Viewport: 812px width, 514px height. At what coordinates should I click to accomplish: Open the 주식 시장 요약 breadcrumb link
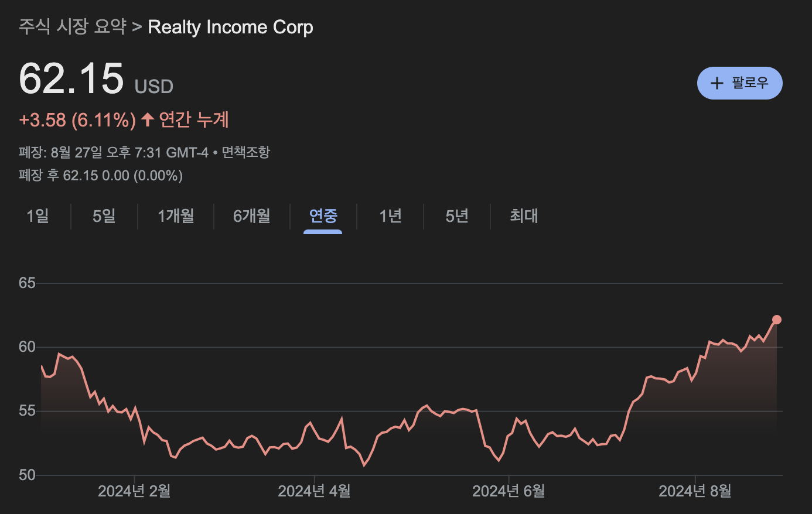pos(73,27)
